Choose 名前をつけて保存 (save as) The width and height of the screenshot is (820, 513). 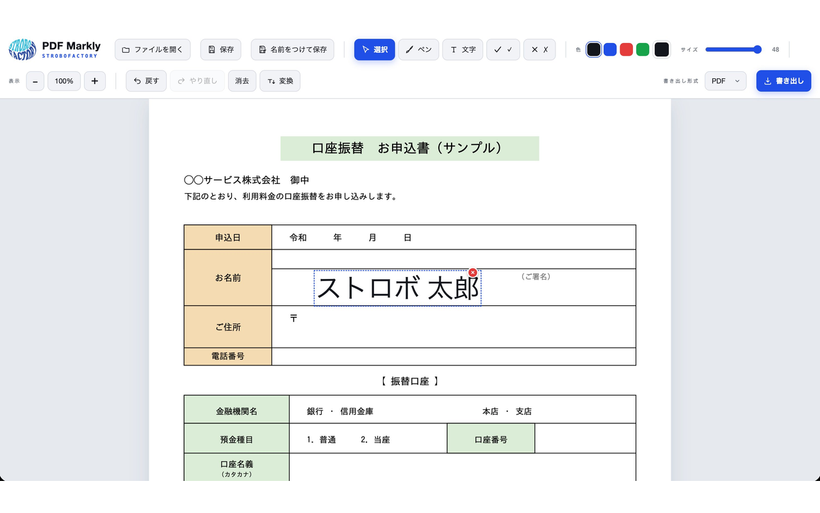click(292, 50)
